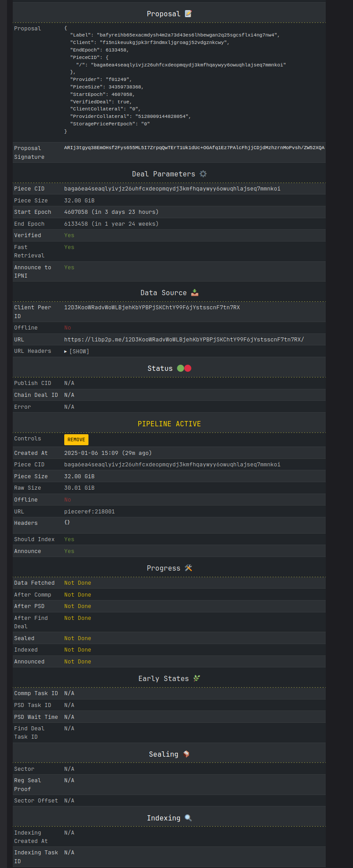Click the PIPELINE ACTIVE heading
Image resolution: width=353 pixels, height=868 pixels.
169,424
